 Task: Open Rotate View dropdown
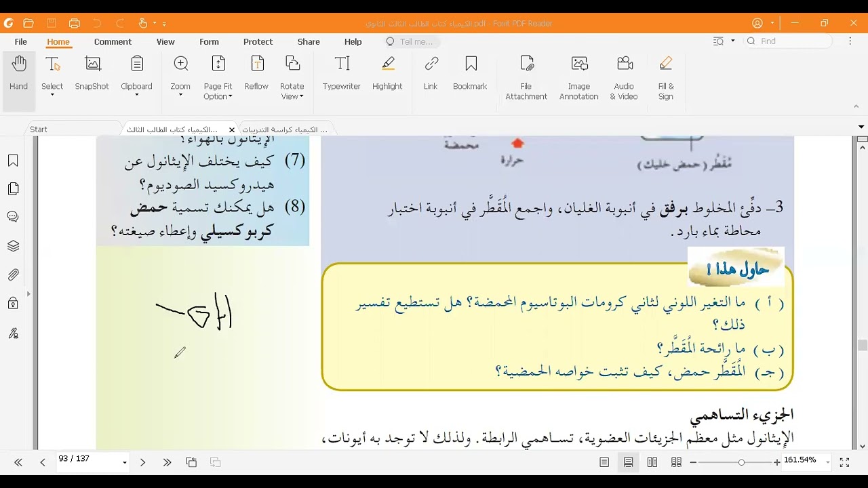pyautogui.click(x=292, y=91)
